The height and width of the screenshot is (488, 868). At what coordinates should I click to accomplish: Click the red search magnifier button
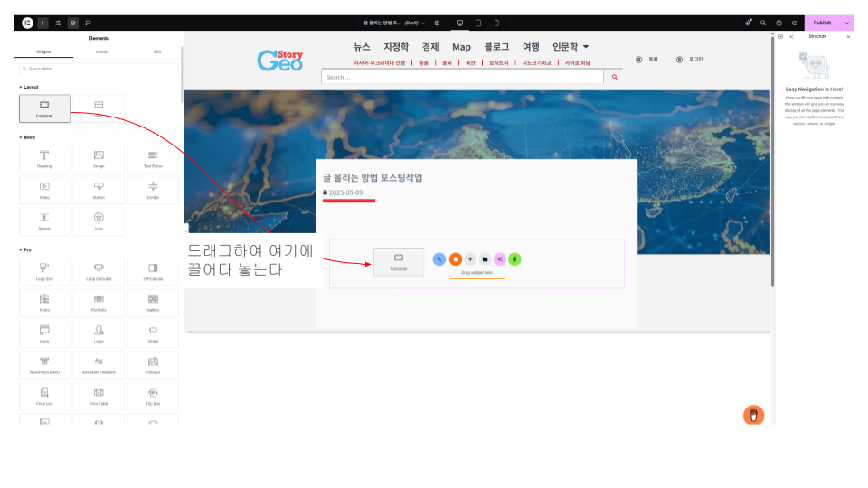[x=615, y=77]
